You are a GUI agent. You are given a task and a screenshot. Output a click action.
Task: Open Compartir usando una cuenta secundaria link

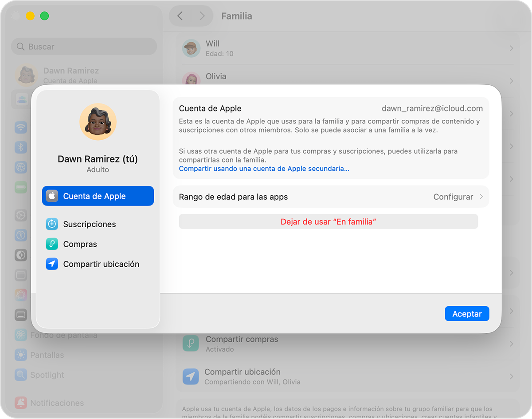pyautogui.click(x=264, y=169)
